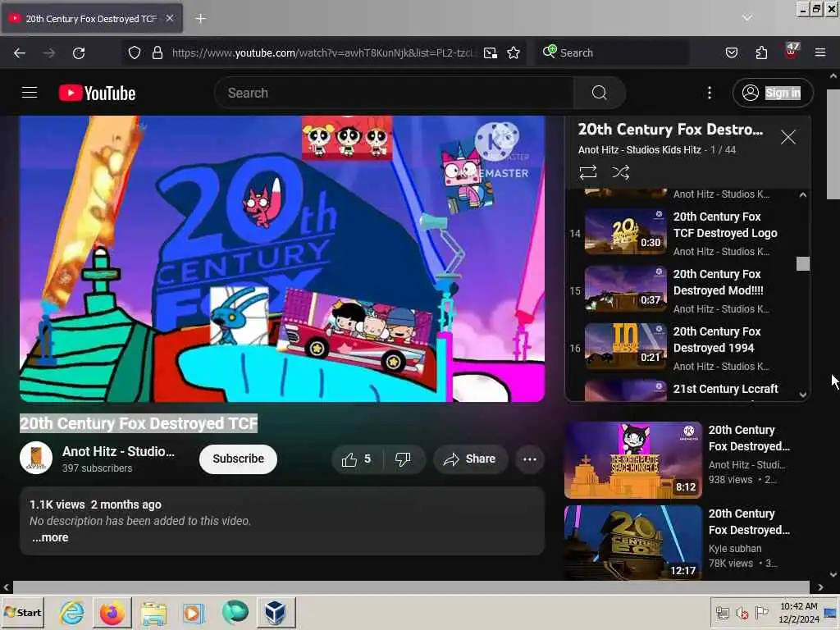
Task: Open more actions three-dot button under video
Action: click(529, 459)
